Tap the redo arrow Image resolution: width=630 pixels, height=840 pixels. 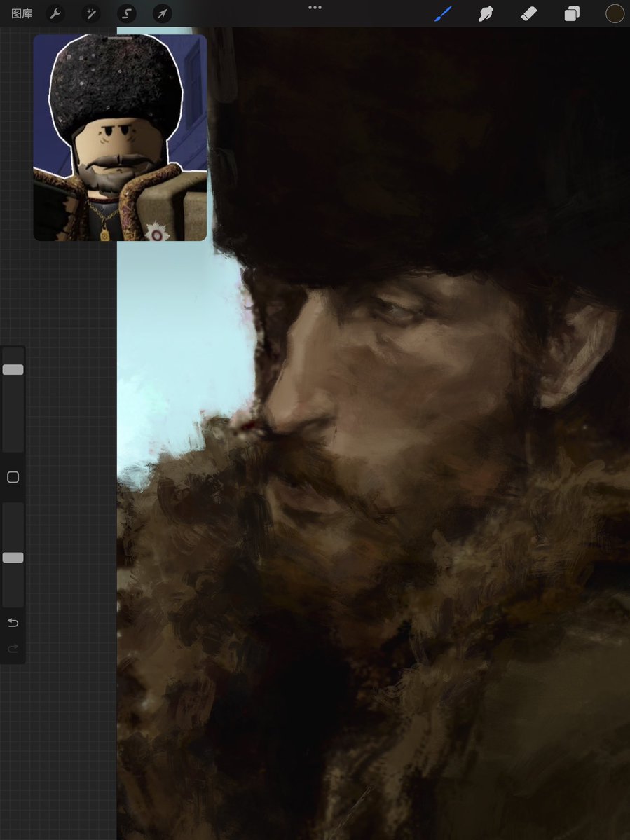click(13, 649)
